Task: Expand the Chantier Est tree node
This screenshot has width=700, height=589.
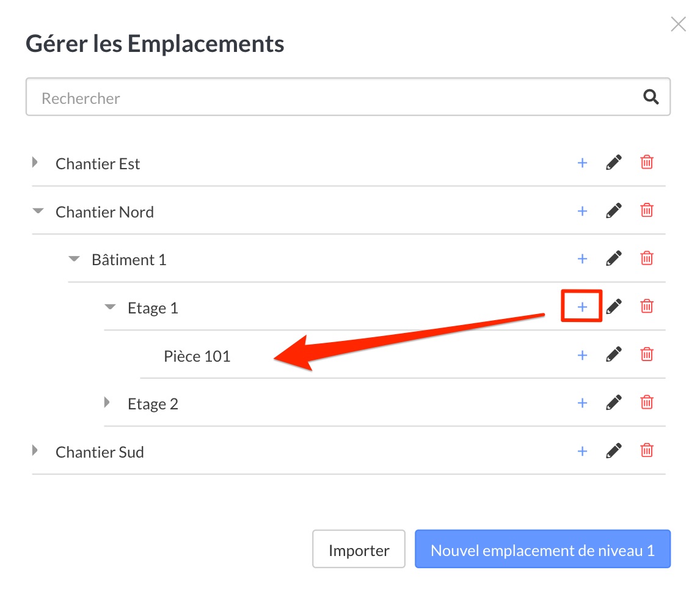Action: [35, 163]
